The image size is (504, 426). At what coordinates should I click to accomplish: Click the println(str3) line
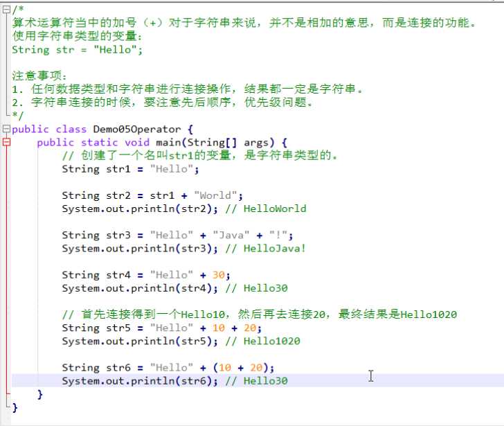coord(140,248)
